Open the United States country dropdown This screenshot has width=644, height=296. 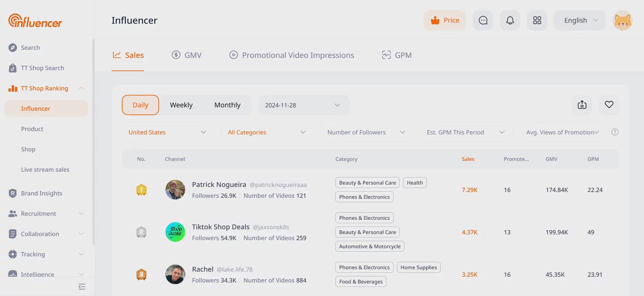click(168, 132)
